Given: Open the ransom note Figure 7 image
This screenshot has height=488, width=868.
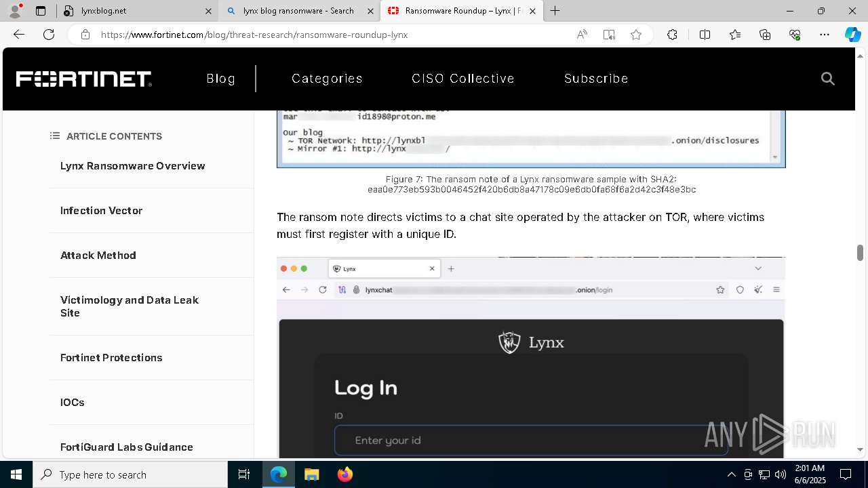Looking at the screenshot, I should click(x=531, y=139).
